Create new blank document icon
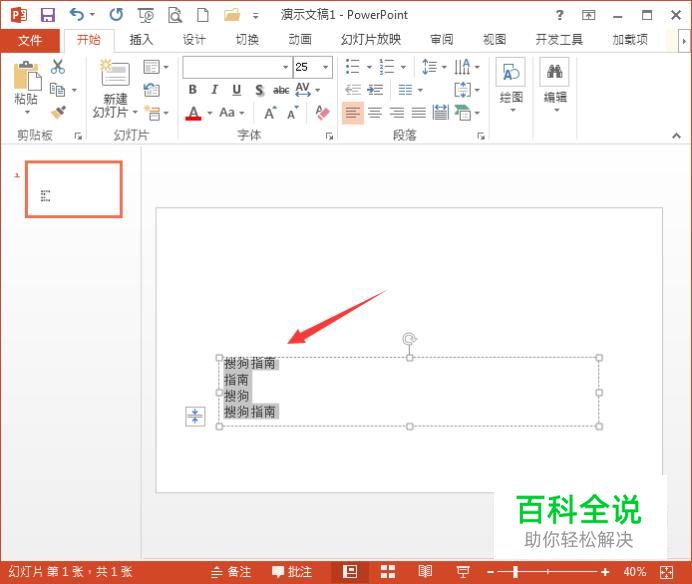 (x=203, y=15)
